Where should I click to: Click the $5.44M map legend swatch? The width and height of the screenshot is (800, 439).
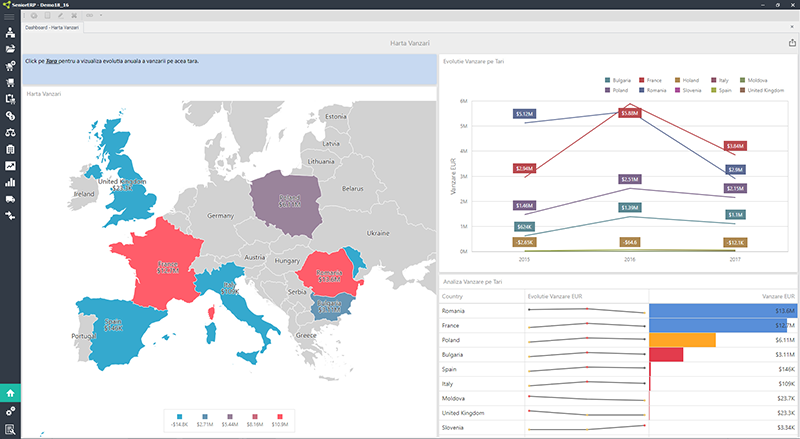(x=230, y=417)
